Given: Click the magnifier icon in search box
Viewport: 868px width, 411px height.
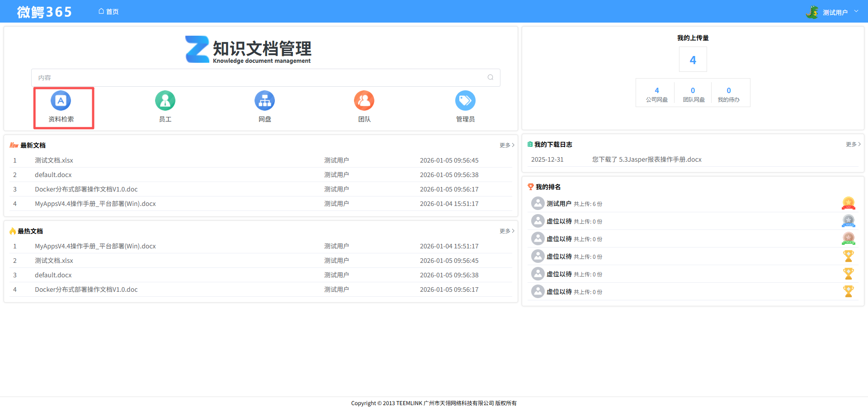Looking at the screenshot, I should [491, 77].
